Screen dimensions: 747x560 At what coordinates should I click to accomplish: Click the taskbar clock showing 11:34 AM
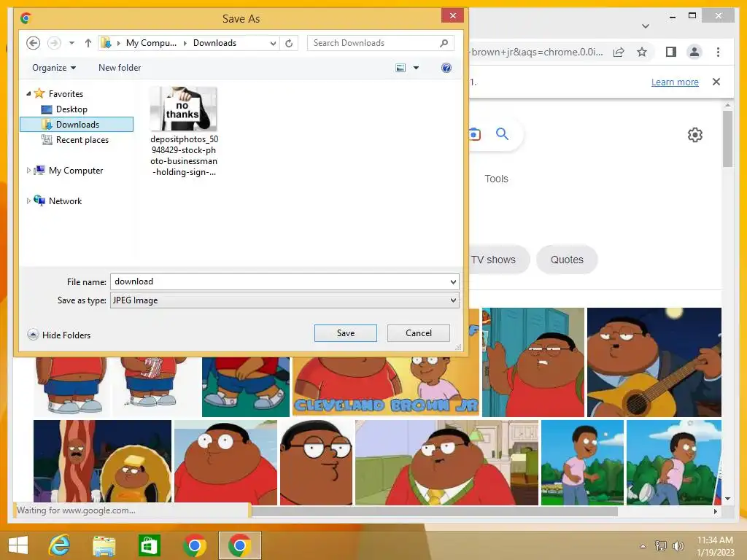pos(715,545)
